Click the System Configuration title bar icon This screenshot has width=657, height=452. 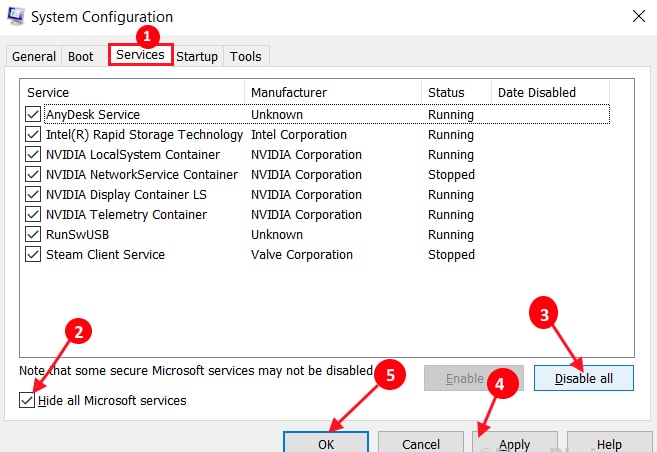point(16,17)
